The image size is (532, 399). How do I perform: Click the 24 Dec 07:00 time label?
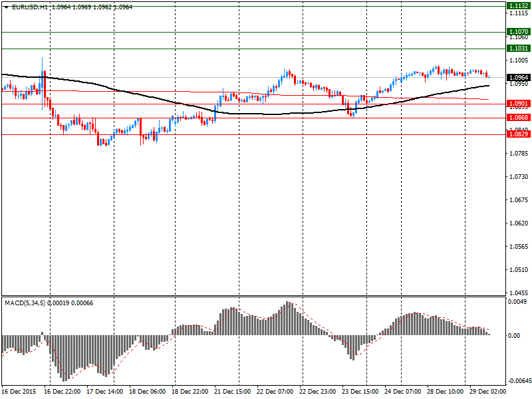pyautogui.click(x=403, y=391)
